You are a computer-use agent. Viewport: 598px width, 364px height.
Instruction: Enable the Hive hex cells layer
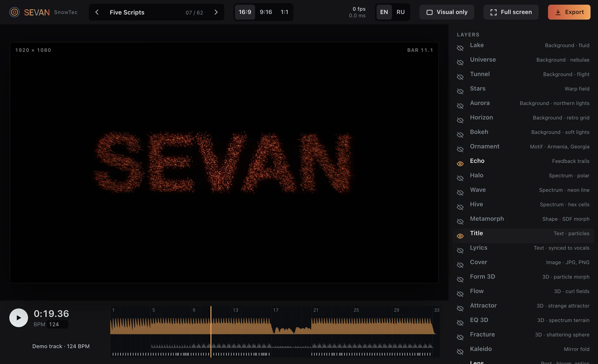point(460,207)
